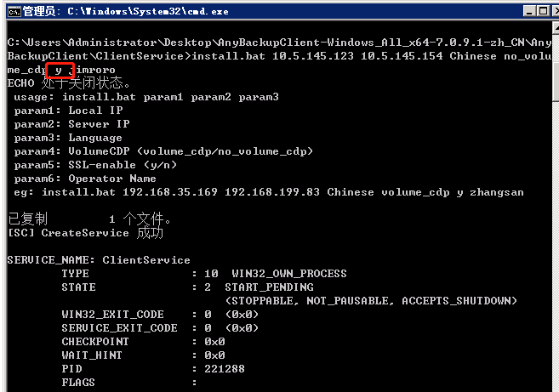Viewport: 559px width, 392px height.
Task: Select the param4 VolumeCDP usage line
Action: pyautogui.click(x=163, y=151)
